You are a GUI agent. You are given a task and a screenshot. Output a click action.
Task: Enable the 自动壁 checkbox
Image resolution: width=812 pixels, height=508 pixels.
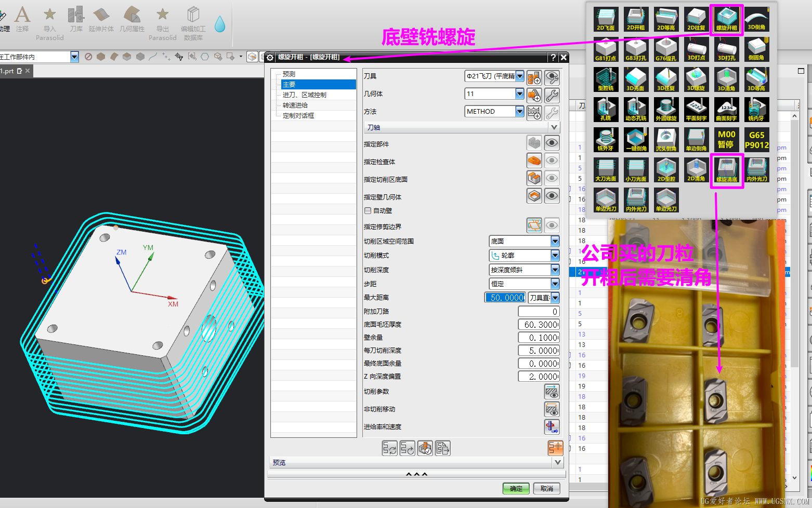point(368,211)
